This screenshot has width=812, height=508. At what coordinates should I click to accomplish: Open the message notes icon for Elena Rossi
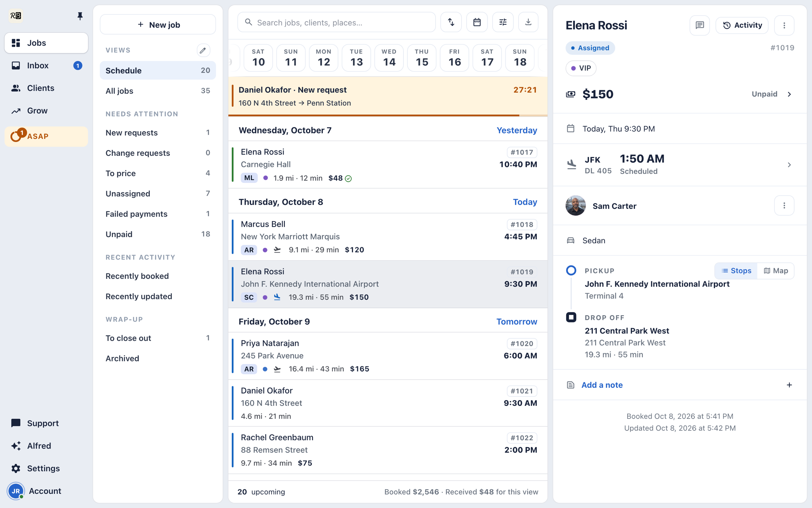(699, 25)
